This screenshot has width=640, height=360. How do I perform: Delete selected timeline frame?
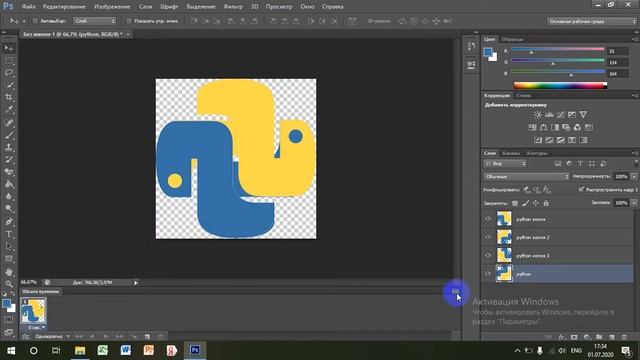point(160,337)
